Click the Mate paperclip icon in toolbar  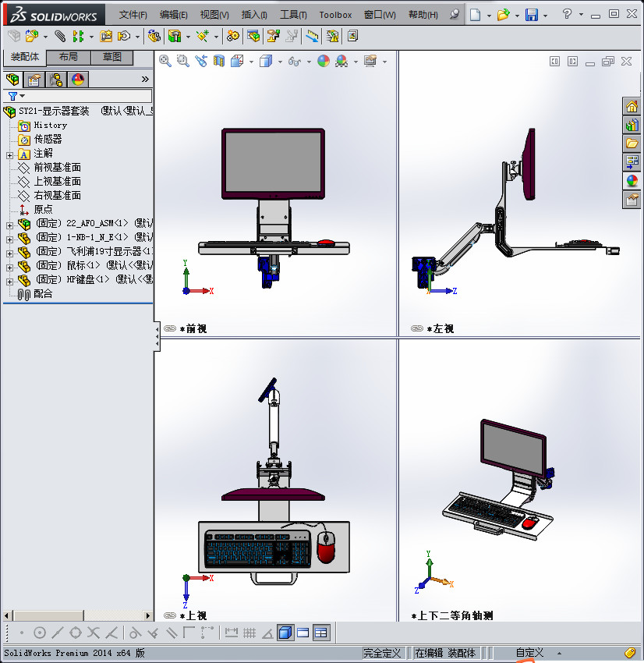61,37
